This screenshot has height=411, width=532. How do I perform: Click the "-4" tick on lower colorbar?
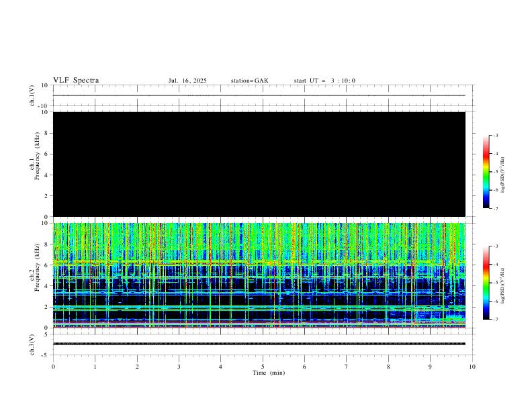pyautogui.click(x=495, y=264)
